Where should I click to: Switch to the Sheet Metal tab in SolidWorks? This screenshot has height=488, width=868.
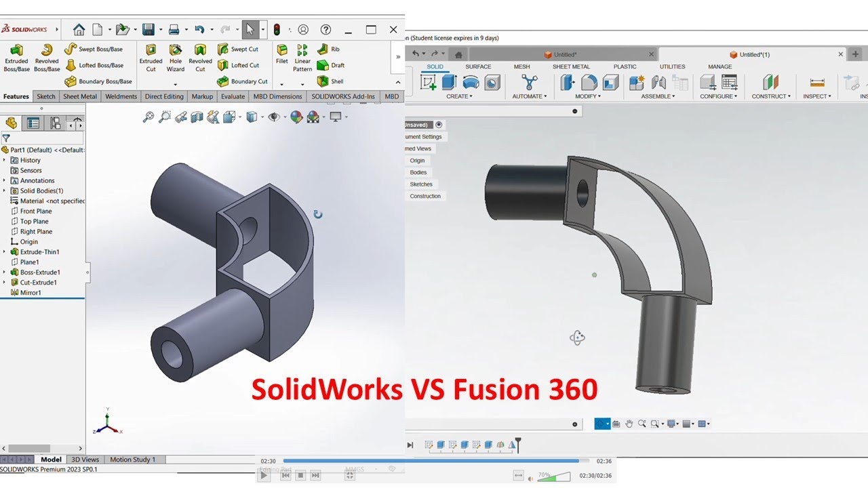[80, 96]
